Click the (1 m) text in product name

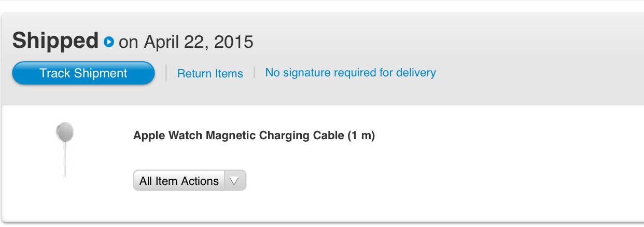pyautogui.click(x=361, y=136)
